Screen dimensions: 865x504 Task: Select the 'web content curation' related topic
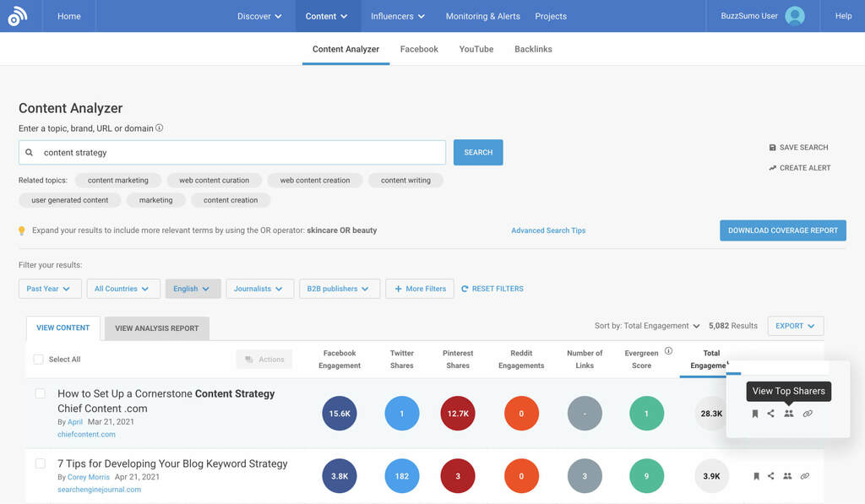click(214, 181)
